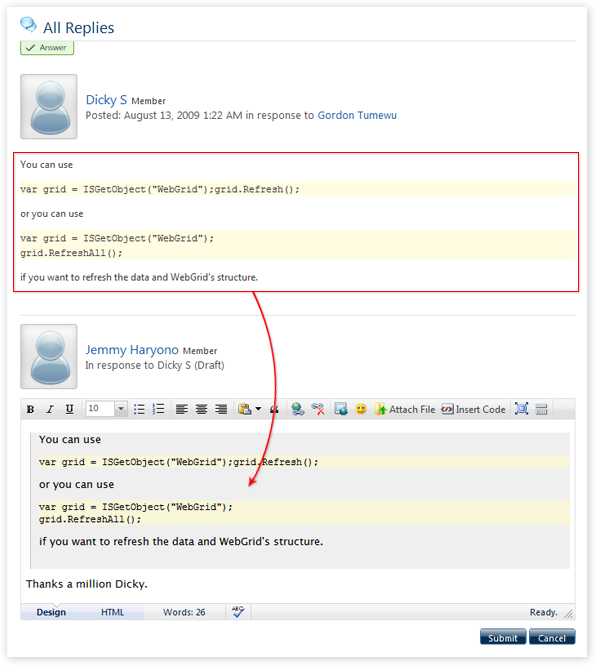The width and height of the screenshot is (596, 667).
Task: Center align the text
Action: coord(201,409)
